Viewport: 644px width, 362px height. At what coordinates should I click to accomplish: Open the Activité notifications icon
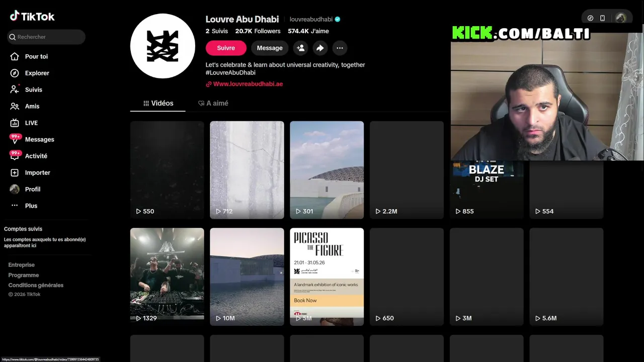click(x=15, y=156)
